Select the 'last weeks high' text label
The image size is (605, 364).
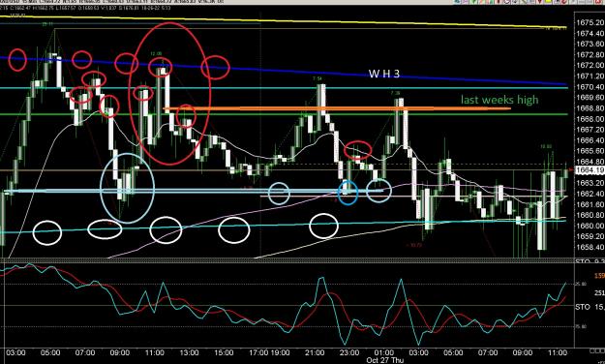pyautogui.click(x=499, y=100)
